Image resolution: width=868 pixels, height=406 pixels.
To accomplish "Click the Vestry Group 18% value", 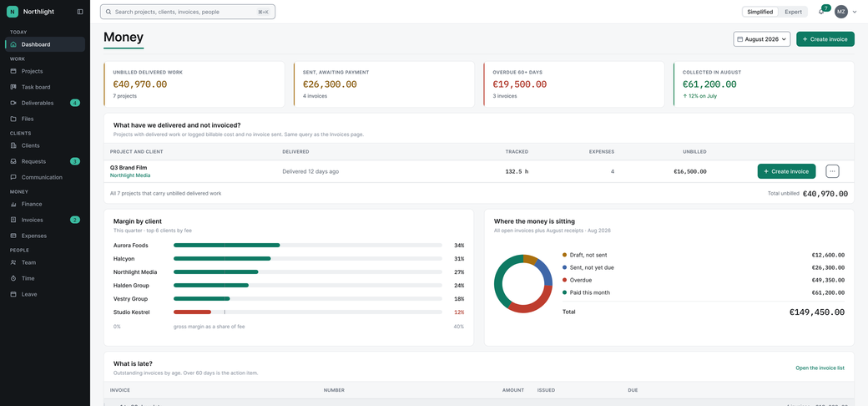I will pos(459,298).
